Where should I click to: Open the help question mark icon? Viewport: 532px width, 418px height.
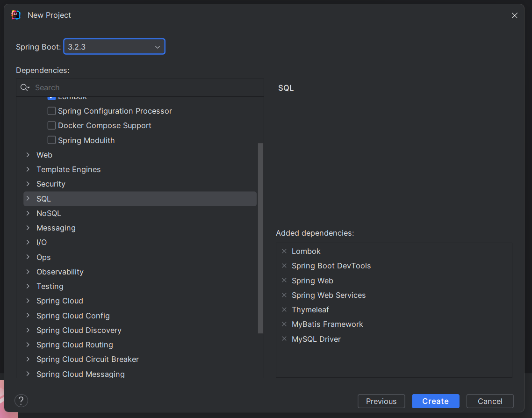[21, 401]
